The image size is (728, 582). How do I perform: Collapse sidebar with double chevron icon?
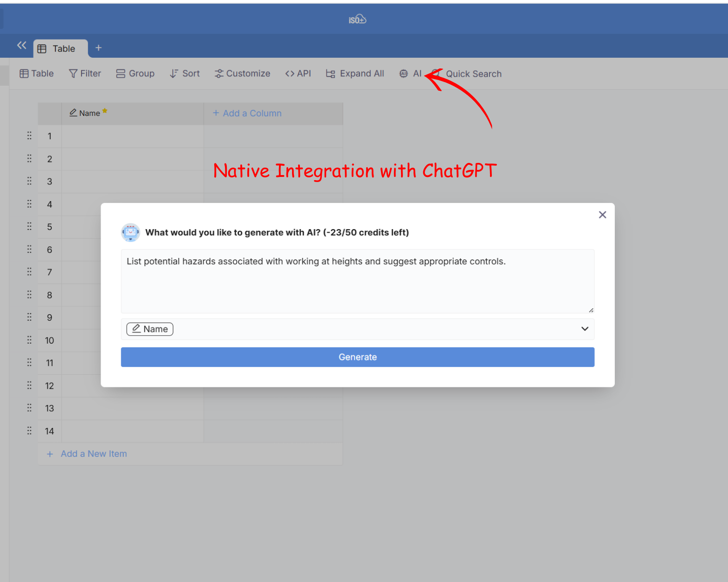pyautogui.click(x=21, y=45)
